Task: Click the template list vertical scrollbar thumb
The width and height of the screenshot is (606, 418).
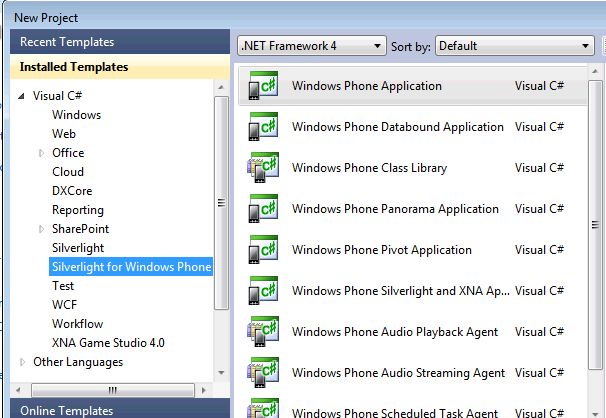Action: [x=595, y=225]
